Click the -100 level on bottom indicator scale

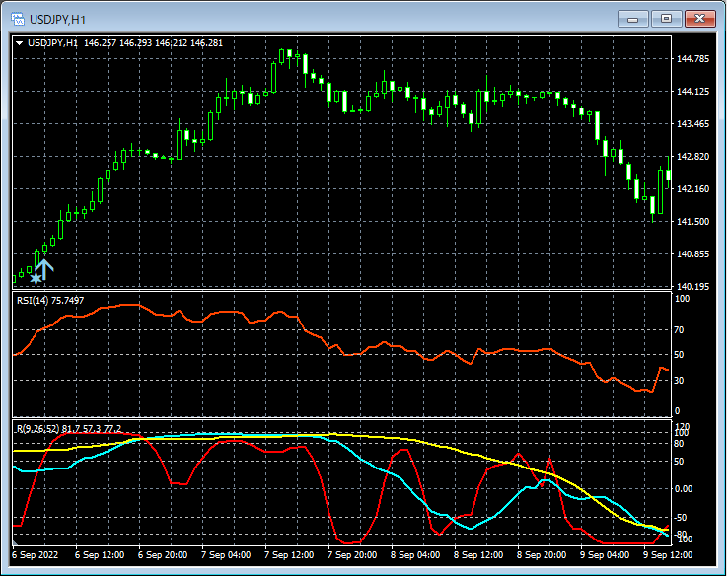coord(683,540)
